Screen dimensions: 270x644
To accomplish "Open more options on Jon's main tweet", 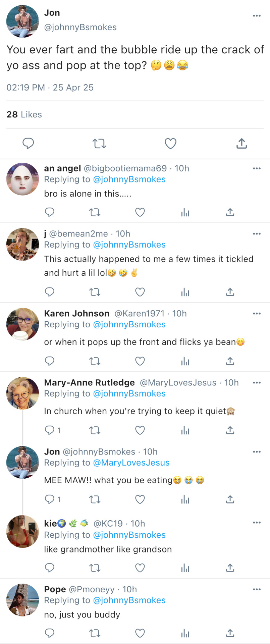I will 257,16.
